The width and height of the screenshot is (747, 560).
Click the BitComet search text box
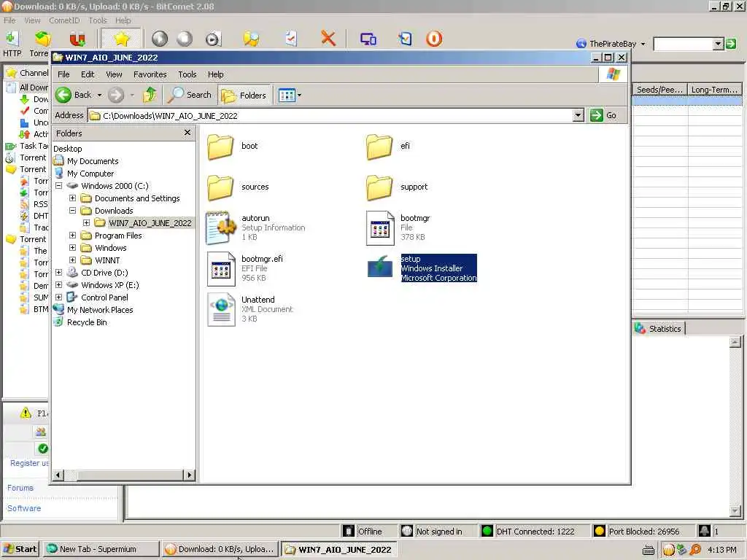click(683, 44)
